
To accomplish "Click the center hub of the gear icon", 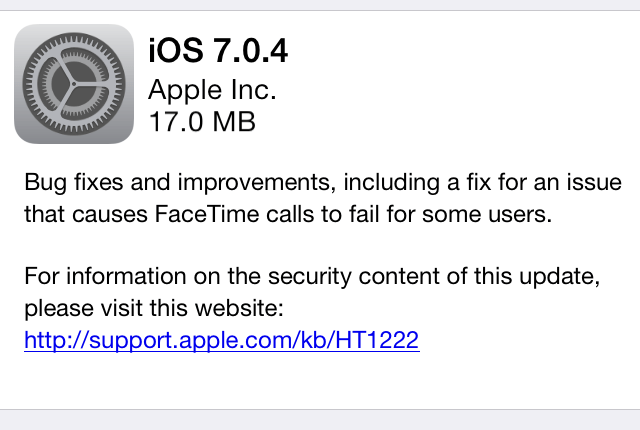I will [x=74, y=84].
